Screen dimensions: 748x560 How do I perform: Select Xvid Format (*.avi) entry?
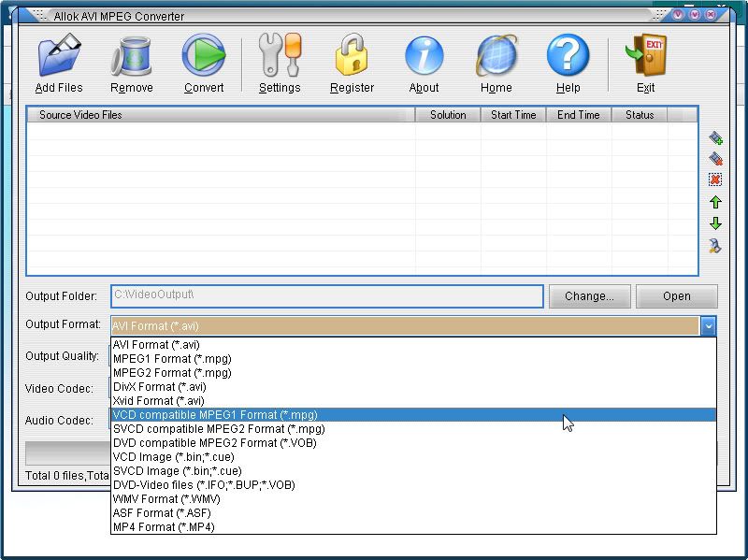point(158,401)
